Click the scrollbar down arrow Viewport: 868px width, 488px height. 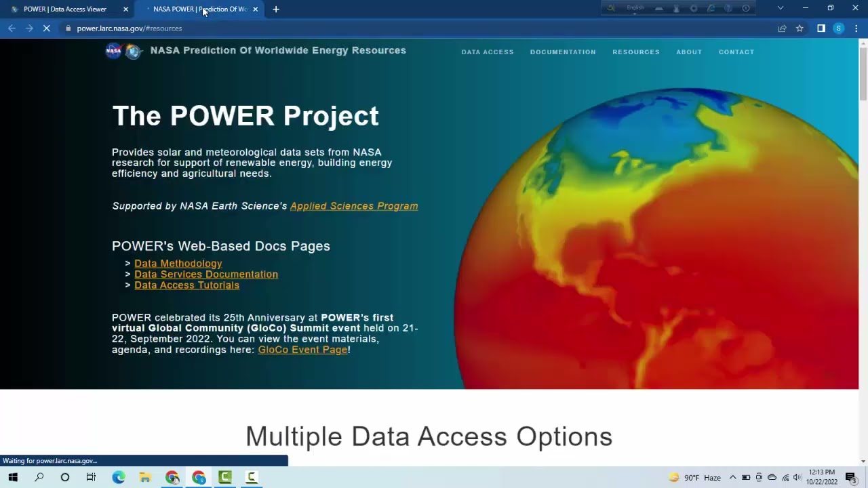pyautogui.click(x=863, y=462)
